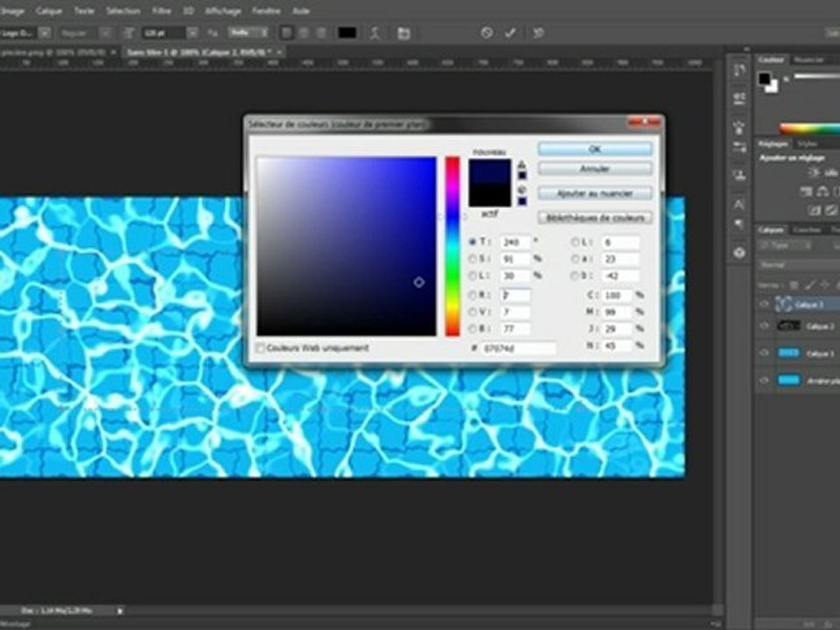This screenshot has width=840, height=630.
Task: Click the vertical rainbow hue slider
Action: click(452, 247)
